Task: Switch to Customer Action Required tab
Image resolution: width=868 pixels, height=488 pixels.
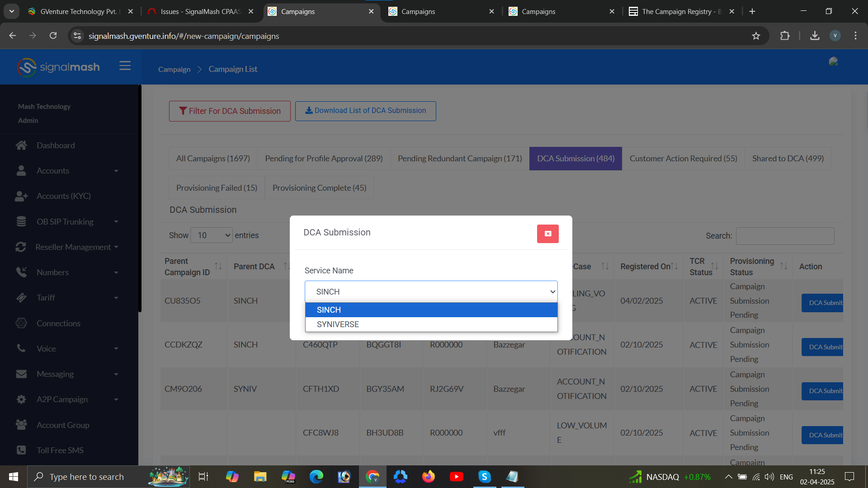Action: click(x=683, y=159)
